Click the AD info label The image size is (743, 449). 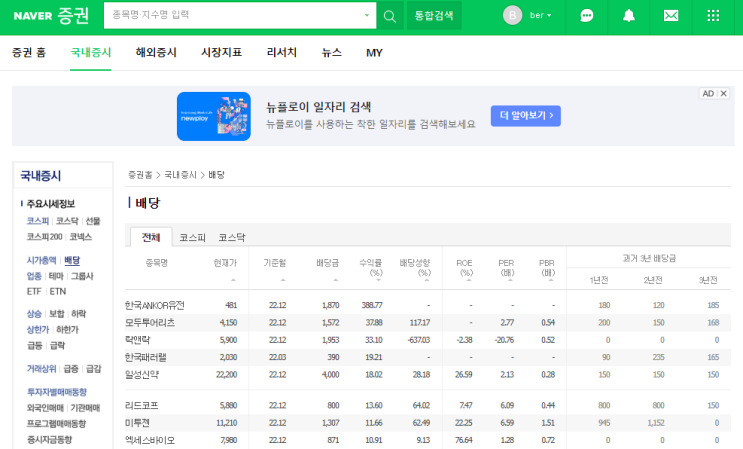point(708,93)
